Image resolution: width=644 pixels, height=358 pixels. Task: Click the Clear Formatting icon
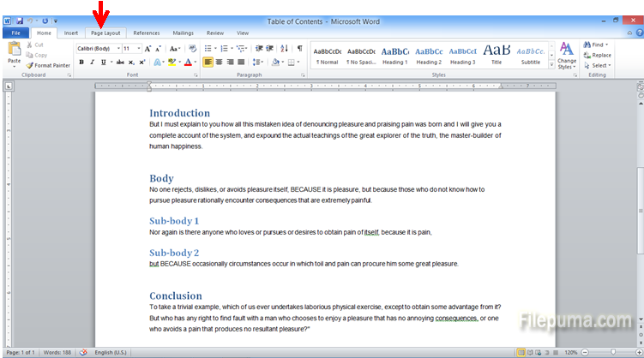click(x=192, y=49)
